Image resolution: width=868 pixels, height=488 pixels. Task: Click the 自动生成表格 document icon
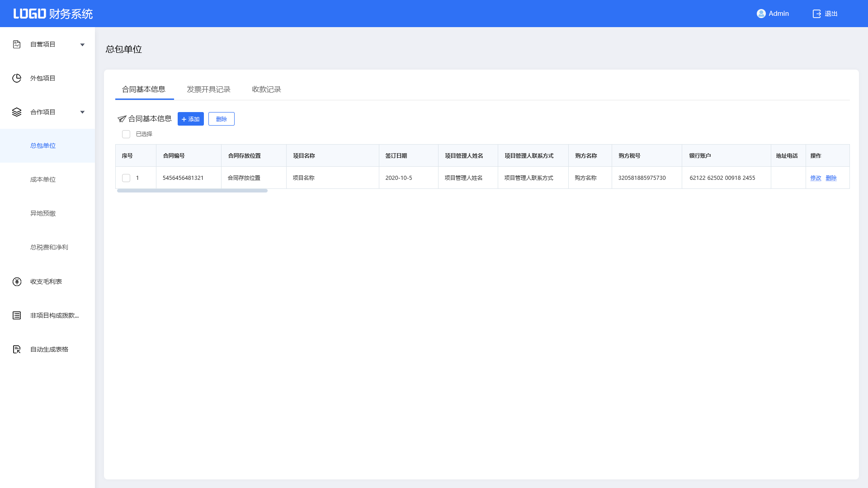point(17,349)
